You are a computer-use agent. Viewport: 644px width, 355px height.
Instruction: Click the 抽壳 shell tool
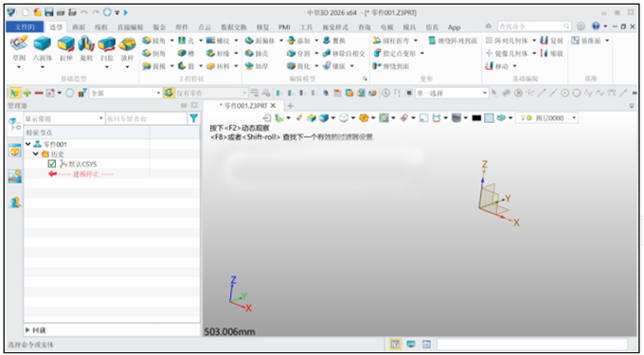point(257,53)
